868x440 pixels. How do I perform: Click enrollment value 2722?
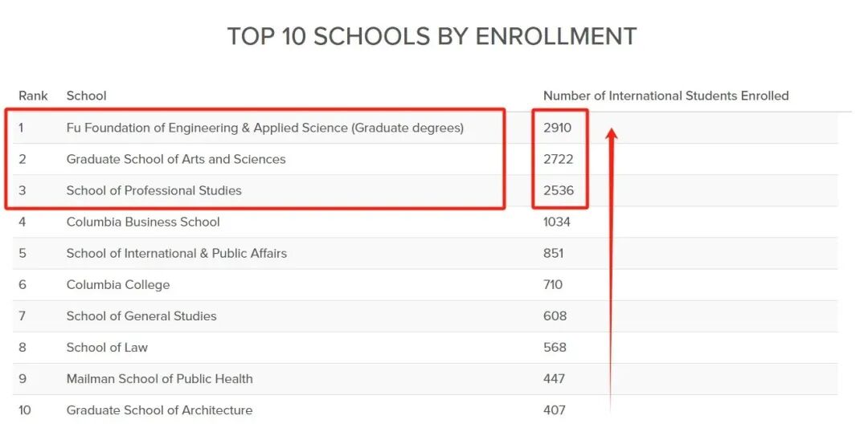tap(558, 159)
